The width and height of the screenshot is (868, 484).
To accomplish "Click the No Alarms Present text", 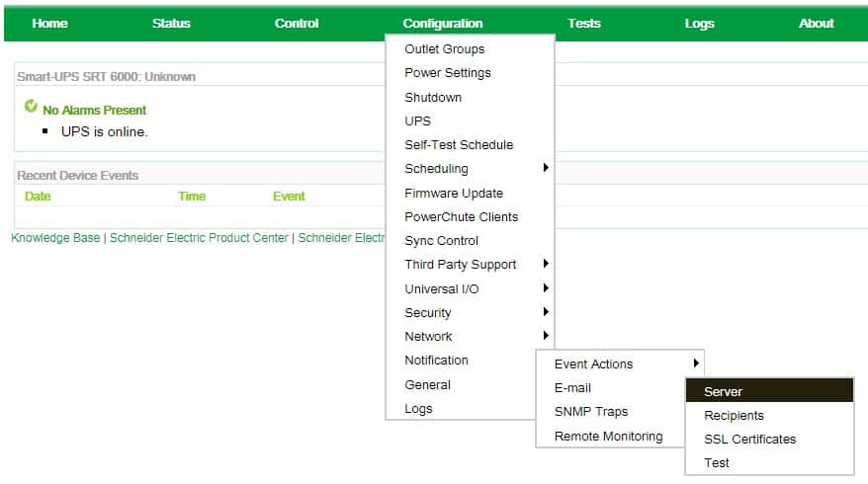I will pyautogui.click(x=95, y=110).
